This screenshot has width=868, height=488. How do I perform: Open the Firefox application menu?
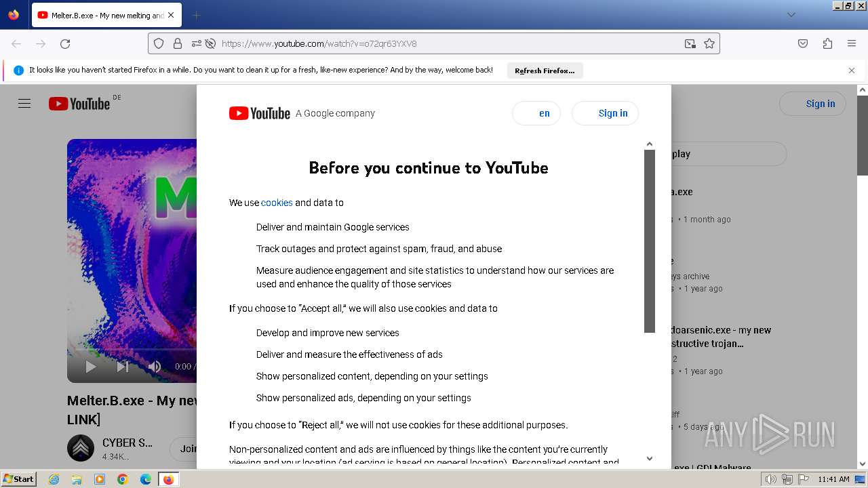852,43
